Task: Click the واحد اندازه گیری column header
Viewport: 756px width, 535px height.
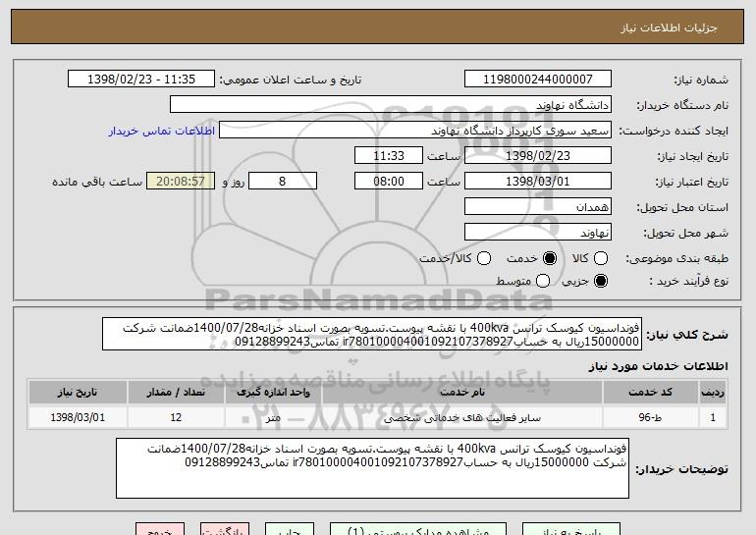Action: coord(273,392)
